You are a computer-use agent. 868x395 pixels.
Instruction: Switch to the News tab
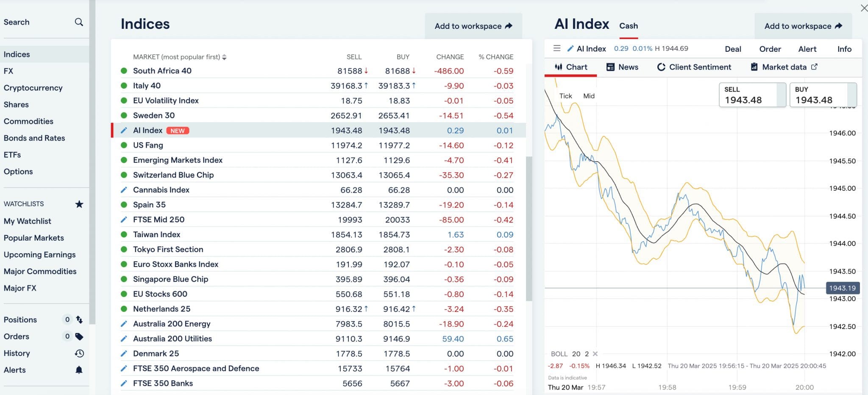tap(622, 67)
